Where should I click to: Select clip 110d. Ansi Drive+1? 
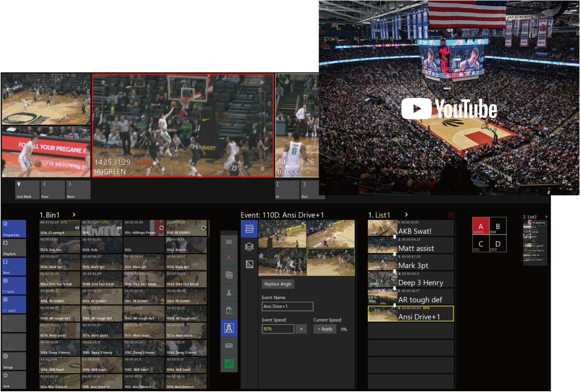click(186, 382)
